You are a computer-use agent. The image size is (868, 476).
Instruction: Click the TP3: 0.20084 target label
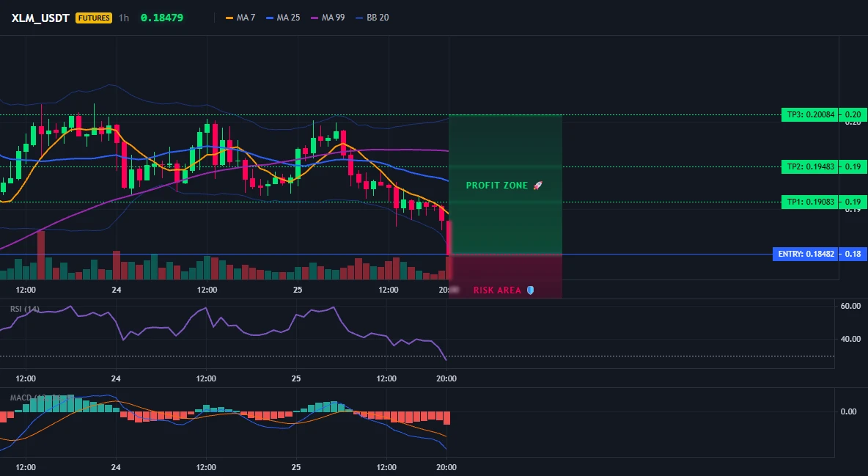click(810, 114)
